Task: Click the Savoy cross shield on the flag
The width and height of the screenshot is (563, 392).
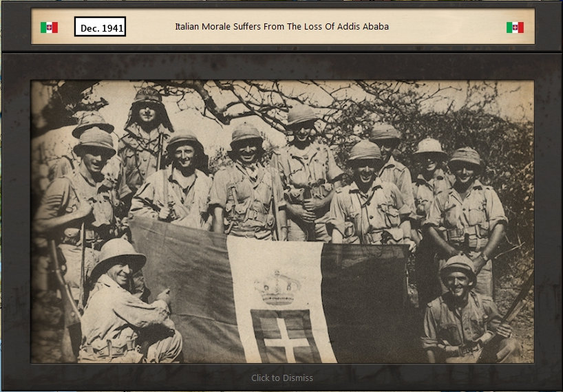Action: (285, 335)
